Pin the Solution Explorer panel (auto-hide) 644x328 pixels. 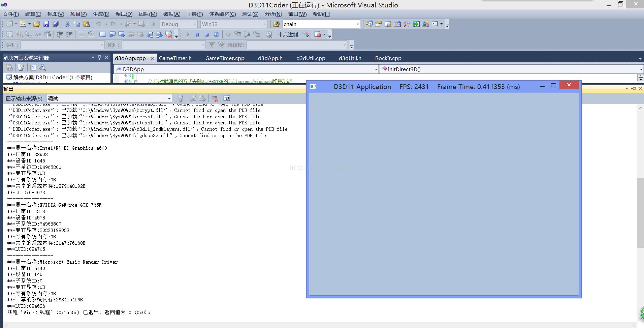(99, 58)
